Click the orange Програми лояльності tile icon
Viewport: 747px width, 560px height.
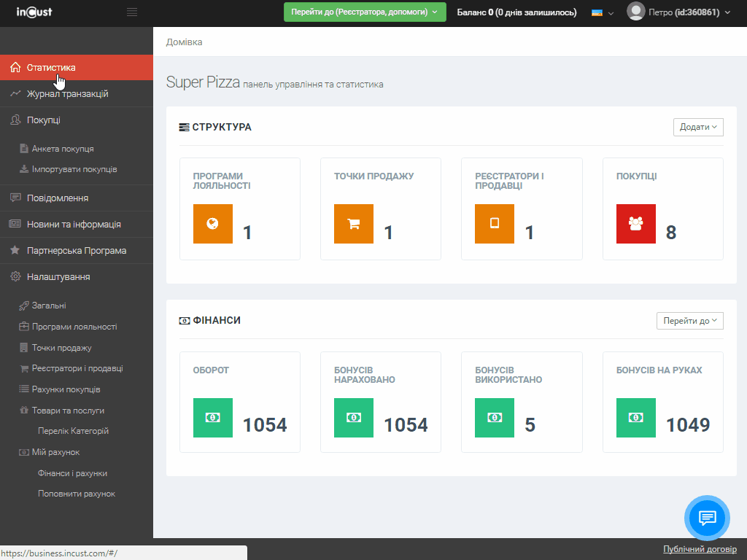click(x=213, y=224)
